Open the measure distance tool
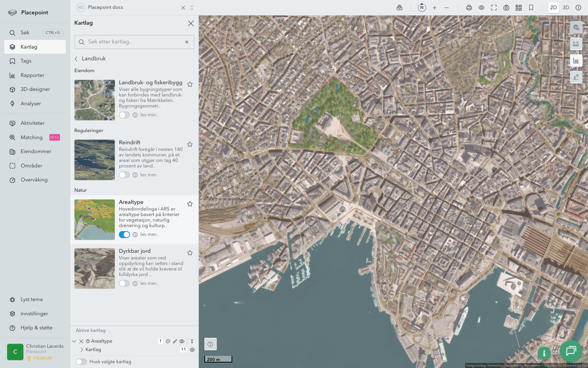This screenshot has height=368, width=588. coord(576,44)
